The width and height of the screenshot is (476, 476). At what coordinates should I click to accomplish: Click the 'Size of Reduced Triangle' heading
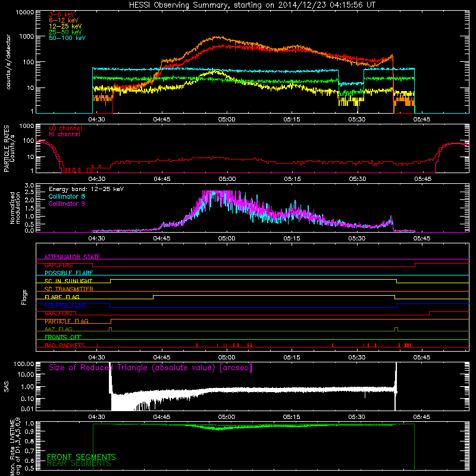[x=151, y=368]
